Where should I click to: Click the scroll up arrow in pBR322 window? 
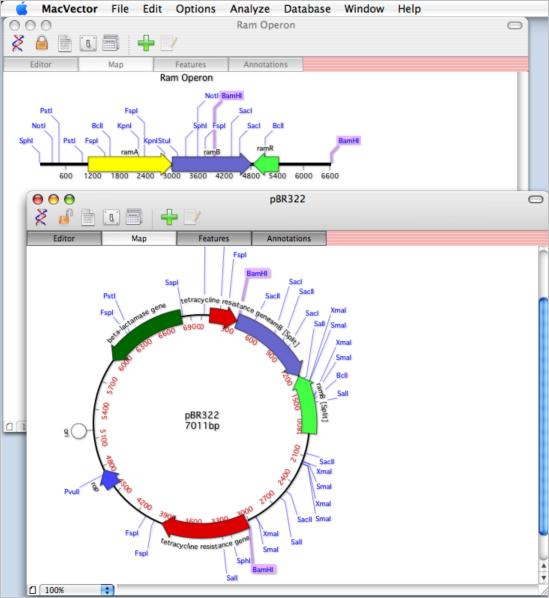click(x=544, y=567)
